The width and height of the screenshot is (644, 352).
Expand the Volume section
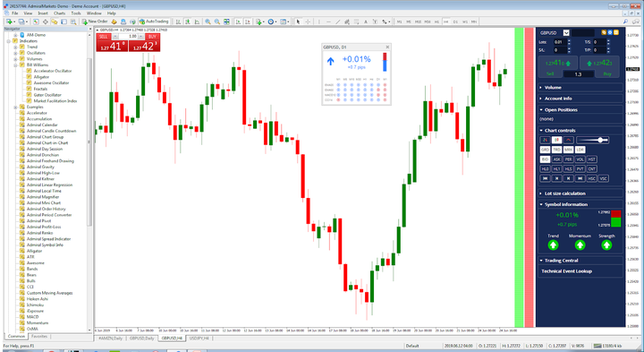[580, 88]
